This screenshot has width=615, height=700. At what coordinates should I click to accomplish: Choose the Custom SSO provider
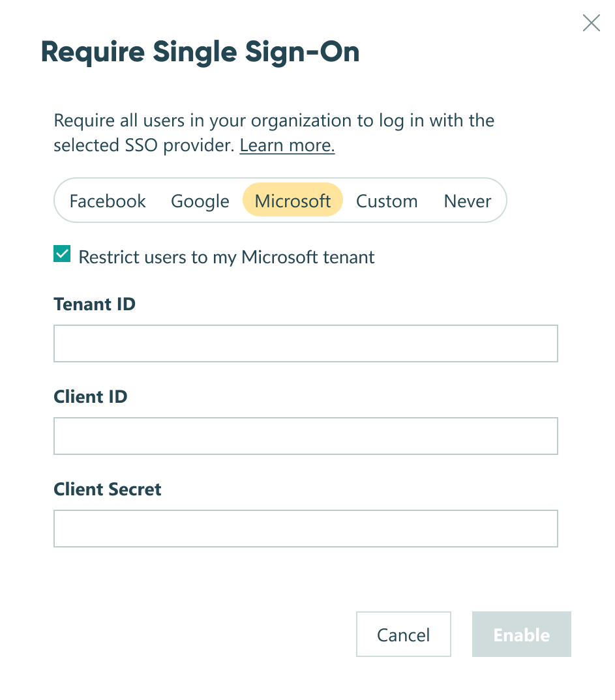point(387,201)
